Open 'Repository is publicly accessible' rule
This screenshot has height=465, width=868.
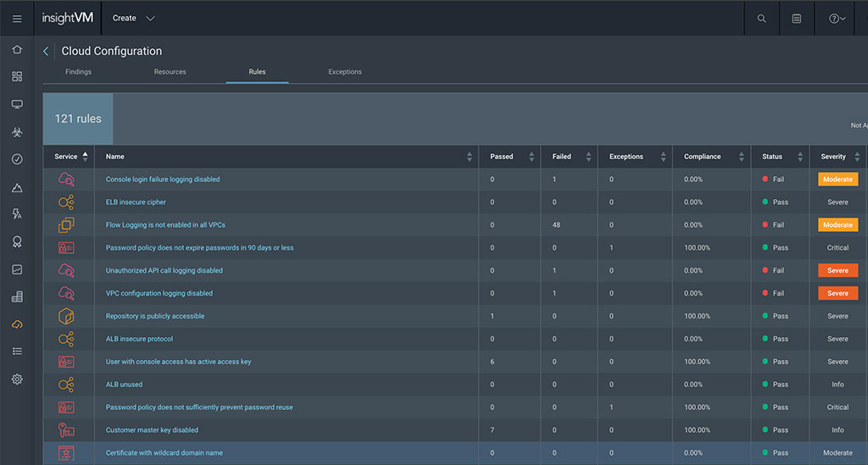(154, 316)
